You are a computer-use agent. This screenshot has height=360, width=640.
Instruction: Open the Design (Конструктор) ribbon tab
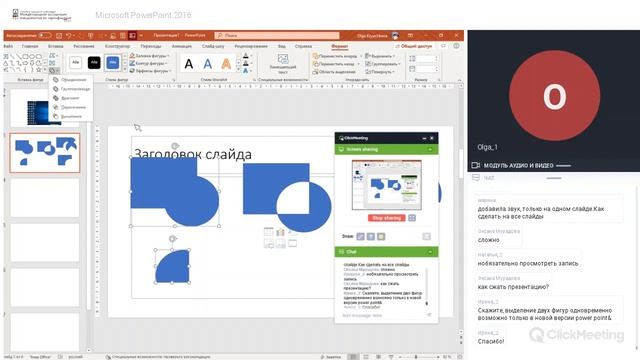tap(117, 46)
